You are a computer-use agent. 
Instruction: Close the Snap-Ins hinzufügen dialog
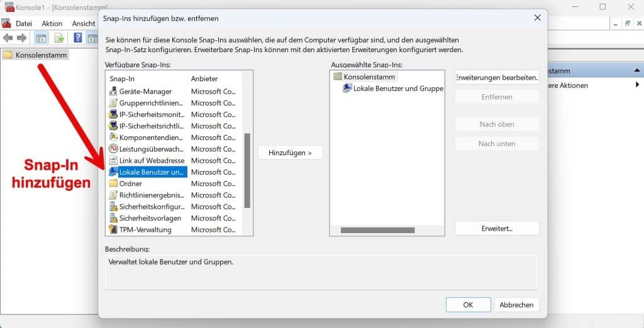tap(537, 18)
